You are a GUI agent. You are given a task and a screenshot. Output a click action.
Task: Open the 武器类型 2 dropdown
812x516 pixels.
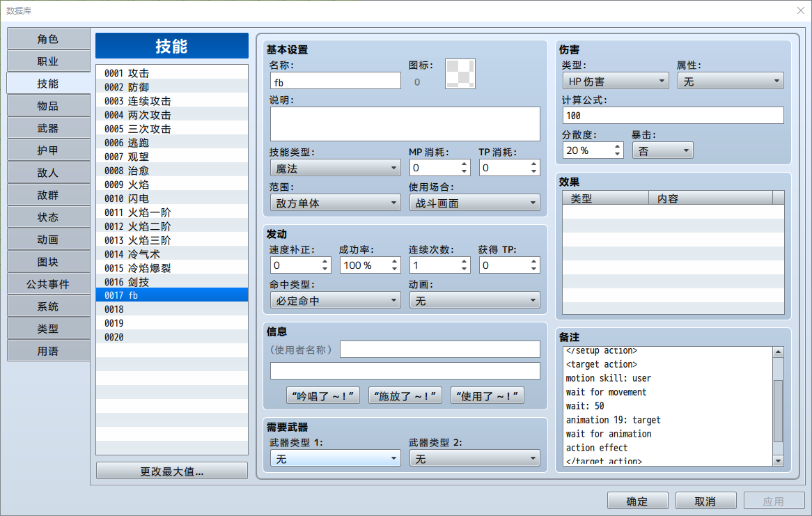[x=474, y=458]
